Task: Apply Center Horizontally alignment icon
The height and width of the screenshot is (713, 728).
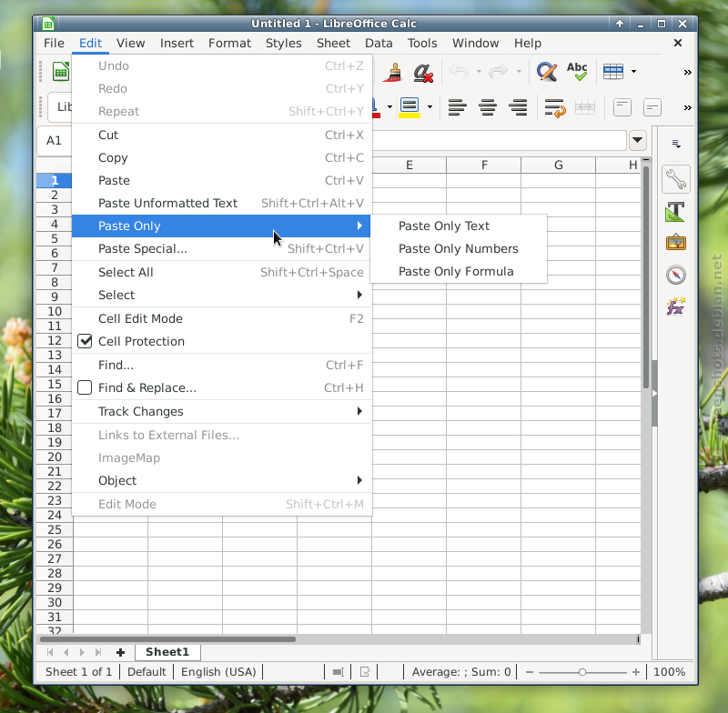Action: [488, 107]
